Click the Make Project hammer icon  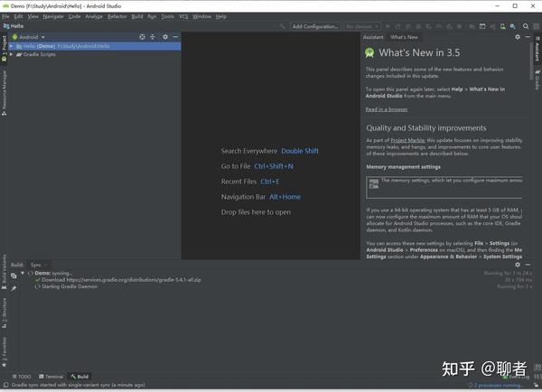(283, 26)
